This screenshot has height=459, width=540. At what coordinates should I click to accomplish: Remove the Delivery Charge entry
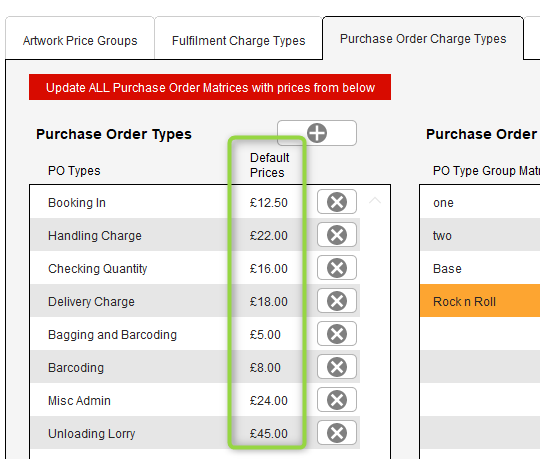point(336,301)
